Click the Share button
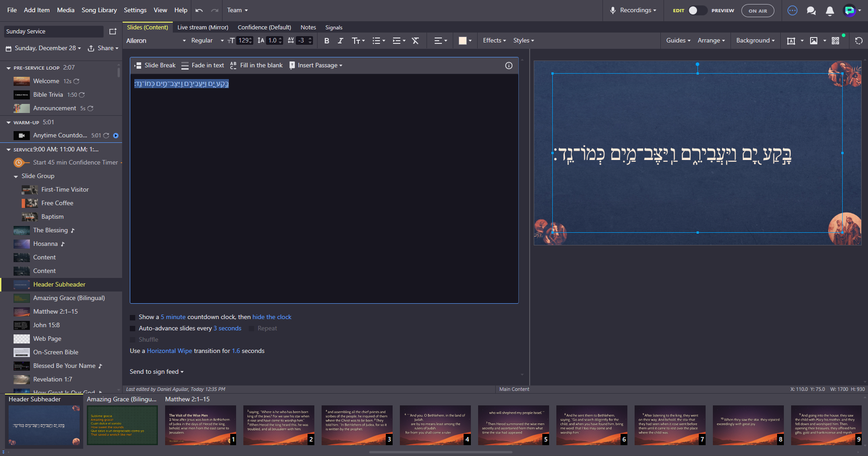868x456 pixels. pyautogui.click(x=103, y=48)
